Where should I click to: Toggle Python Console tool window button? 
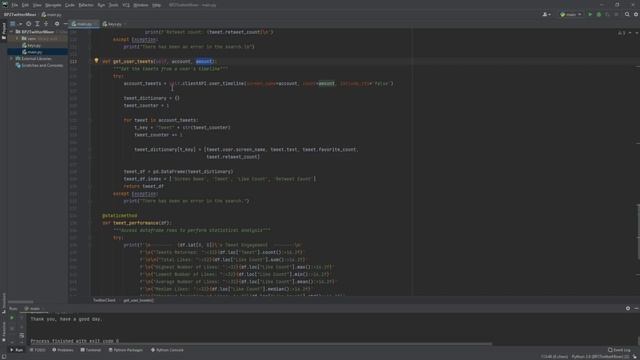coord(167,350)
